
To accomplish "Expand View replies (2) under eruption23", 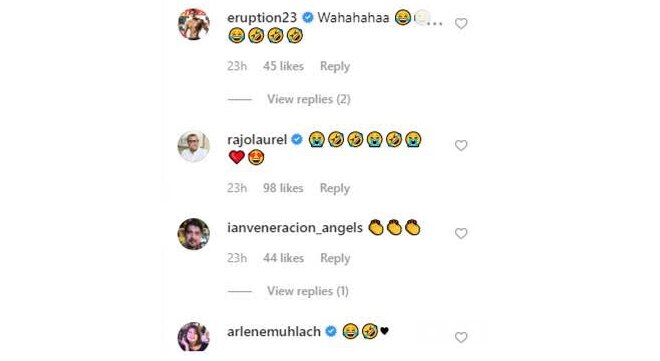I will pyautogui.click(x=309, y=99).
